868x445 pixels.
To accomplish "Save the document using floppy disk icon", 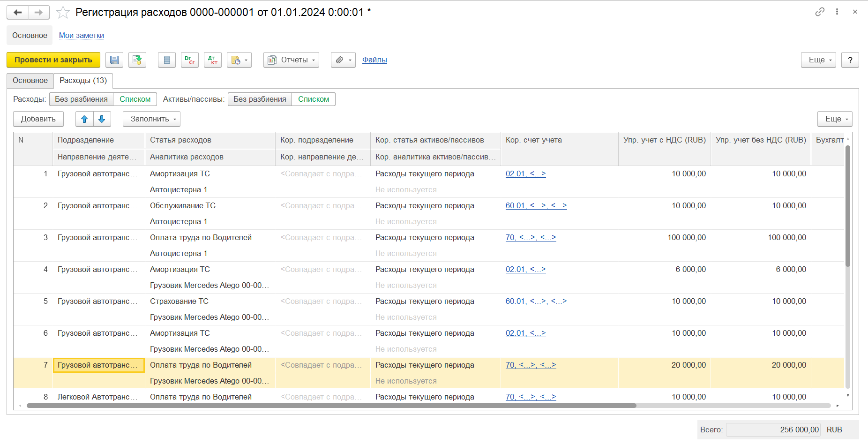I will (x=114, y=60).
